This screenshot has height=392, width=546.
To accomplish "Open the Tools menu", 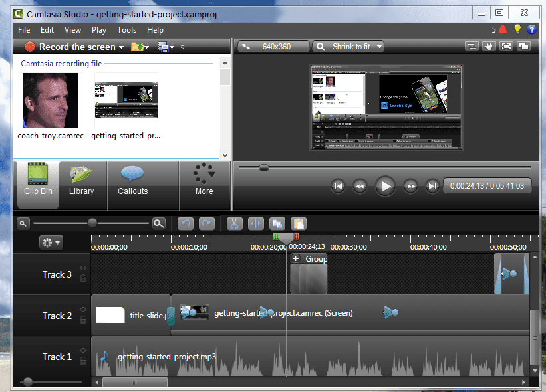I will tap(126, 30).
